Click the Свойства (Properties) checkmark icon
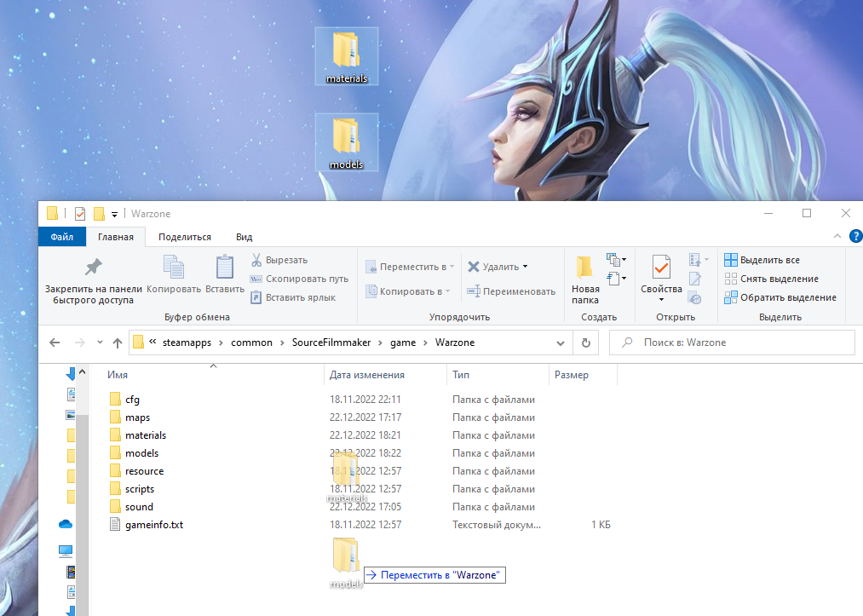 [x=661, y=268]
